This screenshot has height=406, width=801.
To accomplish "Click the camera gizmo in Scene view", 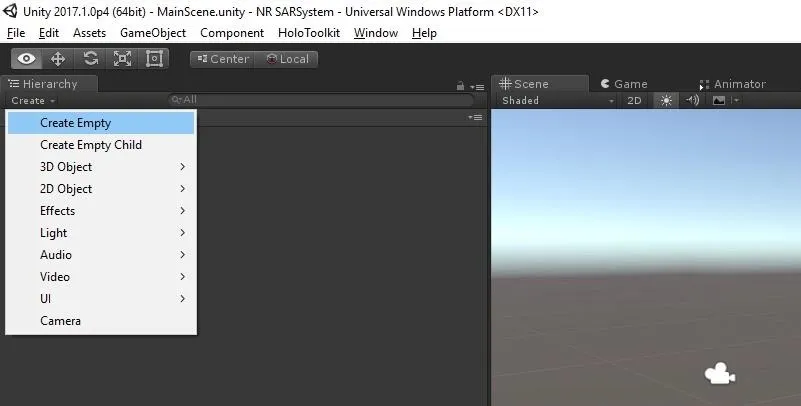I will (720, 374).
